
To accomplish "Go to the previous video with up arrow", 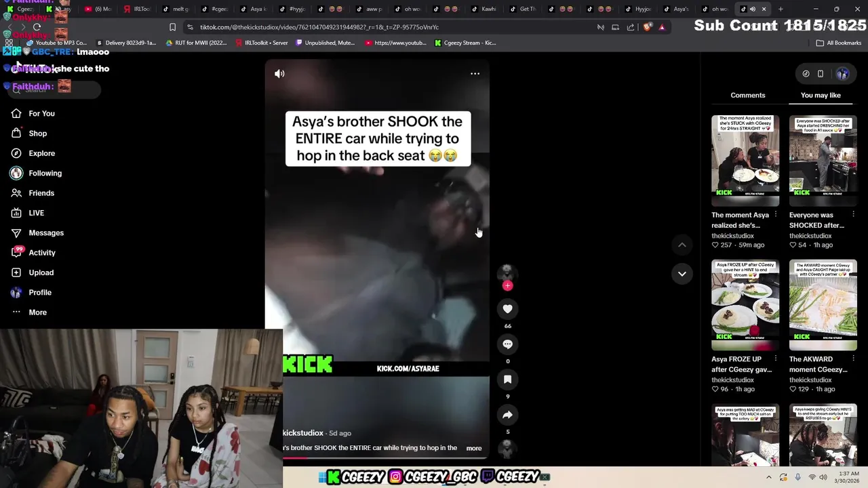I will coord(682,245).
